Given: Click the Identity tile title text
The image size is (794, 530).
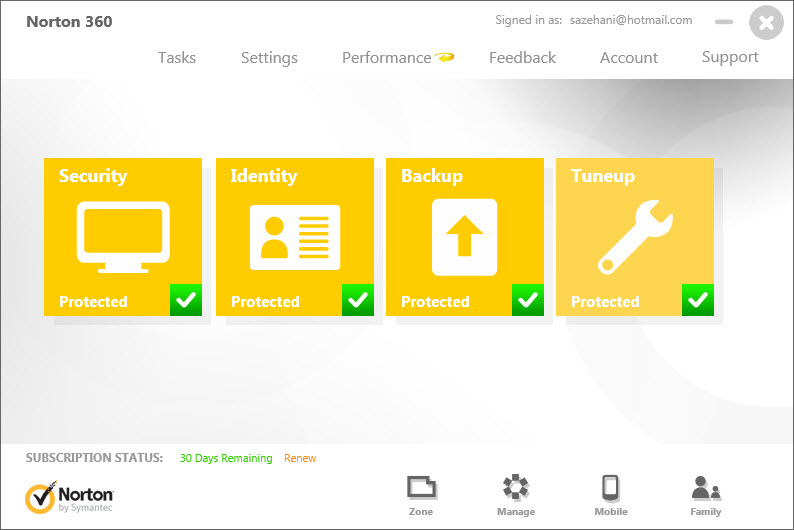Looking at the screenshot, I should coord(264,176).
